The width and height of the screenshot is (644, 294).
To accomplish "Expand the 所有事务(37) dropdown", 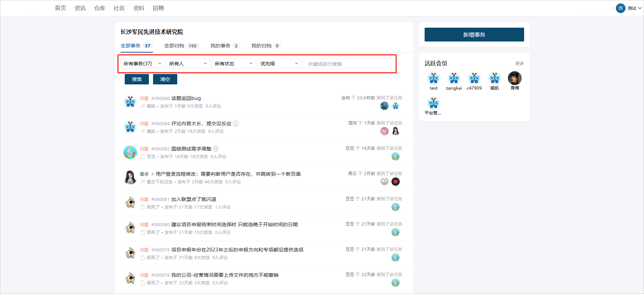I will point(142,64).
